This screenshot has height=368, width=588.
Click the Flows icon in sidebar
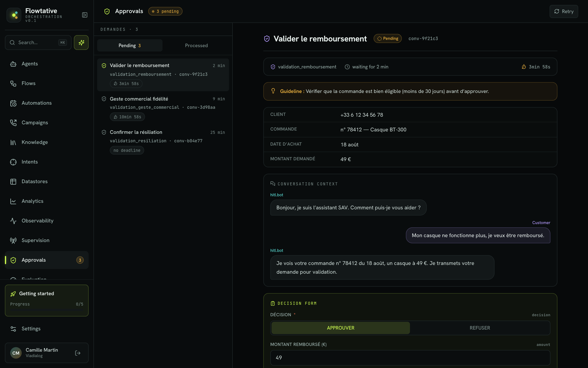point(13,83)
